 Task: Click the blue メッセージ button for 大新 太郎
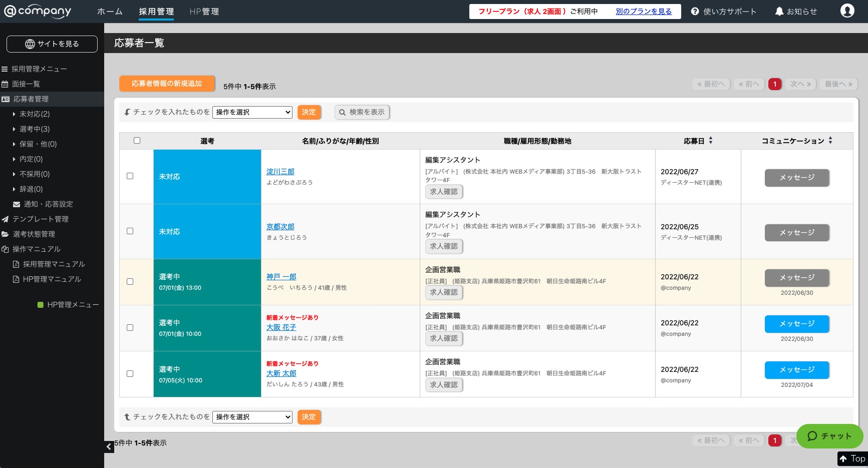796,370
